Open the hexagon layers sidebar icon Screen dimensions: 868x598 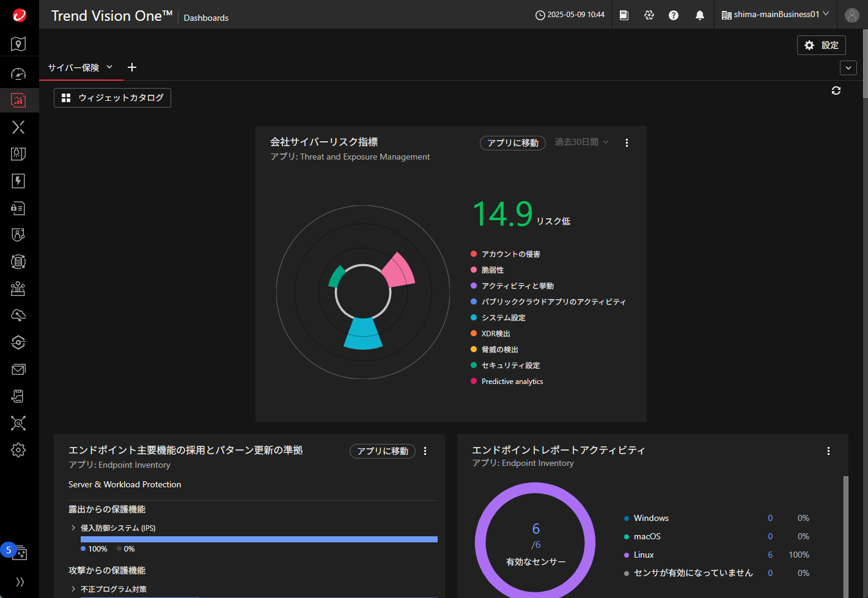(18, 342)
